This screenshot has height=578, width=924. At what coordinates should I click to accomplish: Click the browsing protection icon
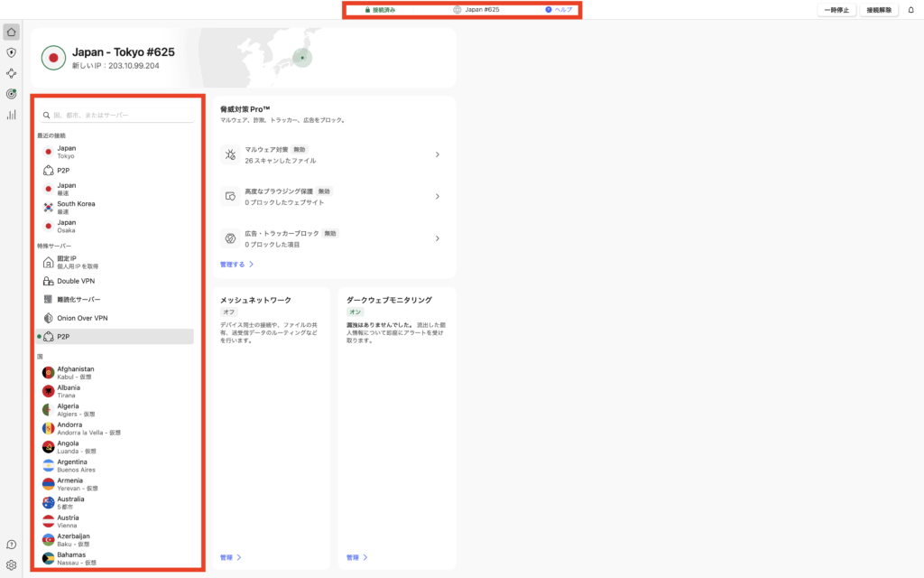(x=230, y=196)
